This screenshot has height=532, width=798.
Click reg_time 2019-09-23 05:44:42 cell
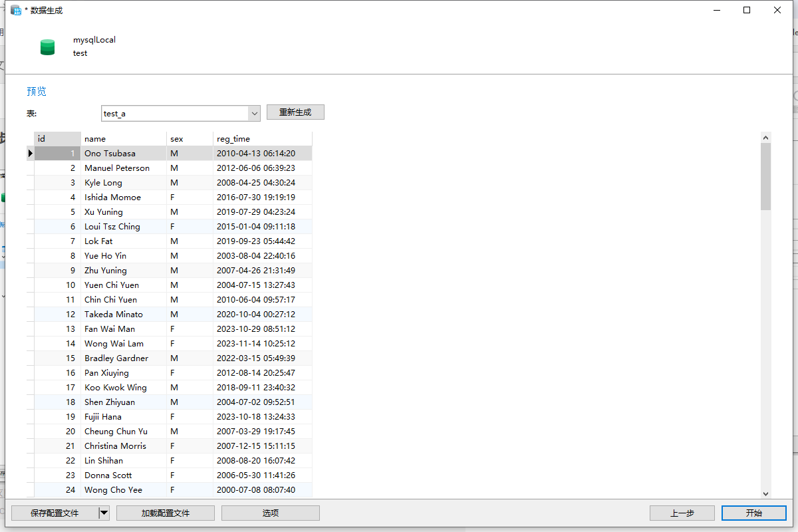(263, 241)
